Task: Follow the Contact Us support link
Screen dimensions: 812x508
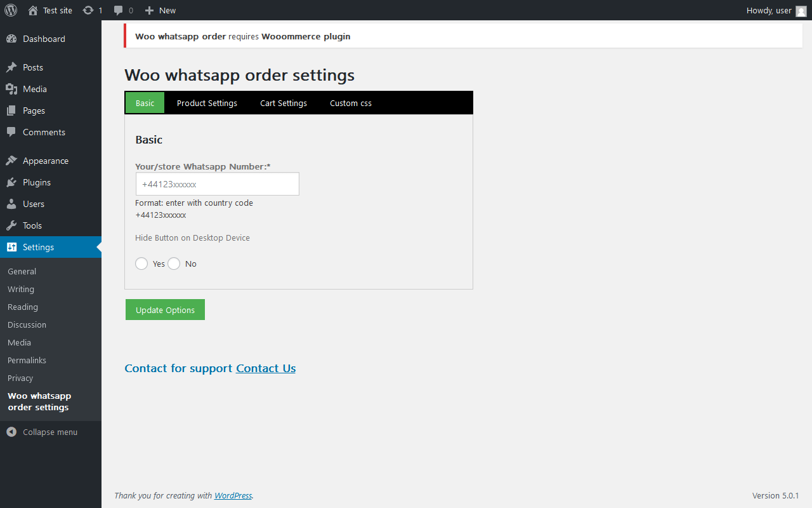Action: 266,368
